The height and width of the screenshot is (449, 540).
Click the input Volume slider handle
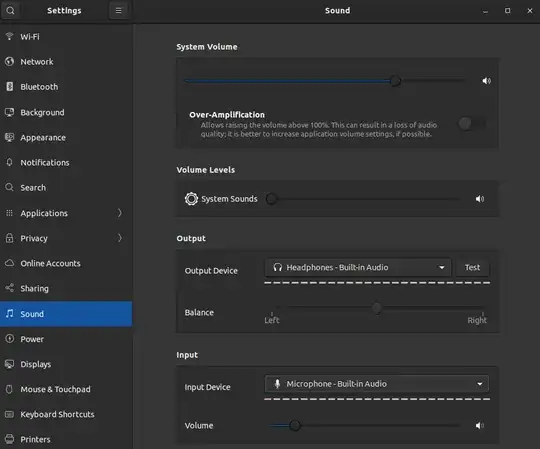pos(295,426)
